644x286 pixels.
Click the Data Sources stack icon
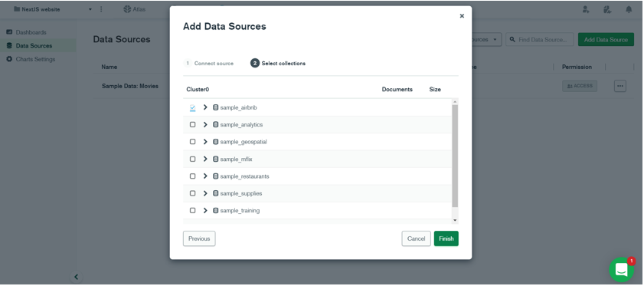[x=9, y=46]
